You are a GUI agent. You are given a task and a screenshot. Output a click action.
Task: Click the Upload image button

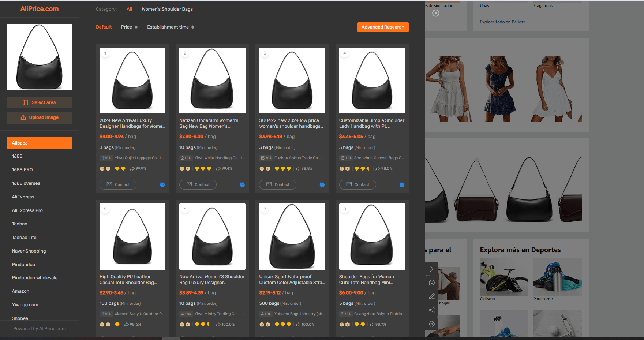[40, 117]
